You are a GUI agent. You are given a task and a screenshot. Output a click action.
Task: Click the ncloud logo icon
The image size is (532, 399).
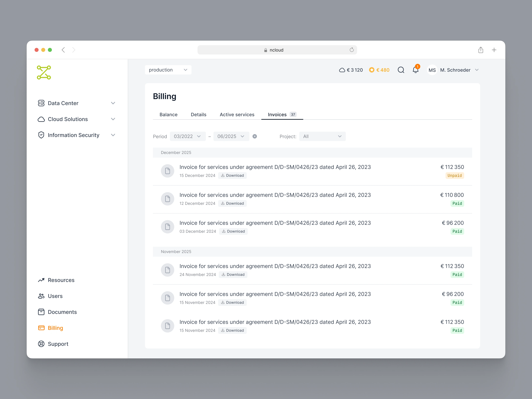[44, 72]
